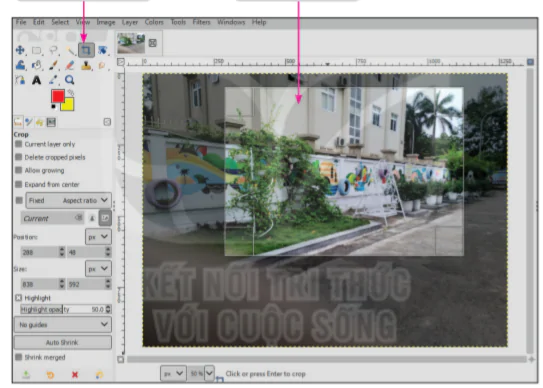Image resolution: width=543 pixels, height=388 pixels.
Task: Select the Crop tool
Action: tap(86, 50)
